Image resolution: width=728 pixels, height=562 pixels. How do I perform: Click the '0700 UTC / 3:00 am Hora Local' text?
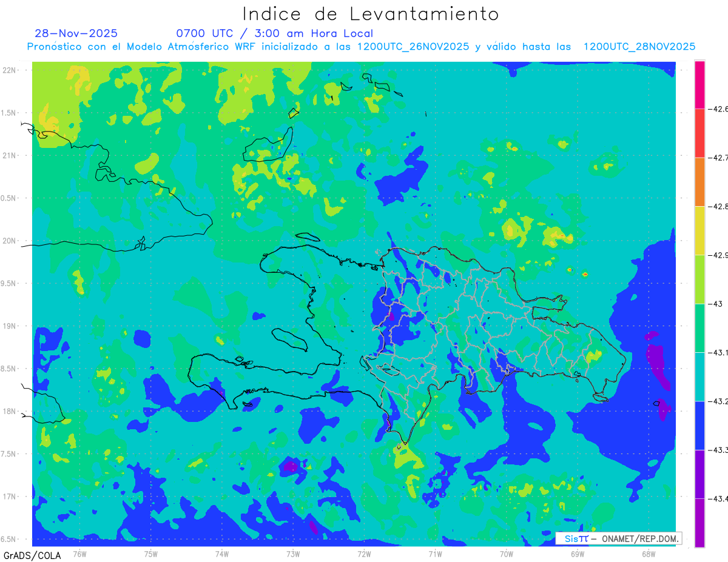point(275,33)
